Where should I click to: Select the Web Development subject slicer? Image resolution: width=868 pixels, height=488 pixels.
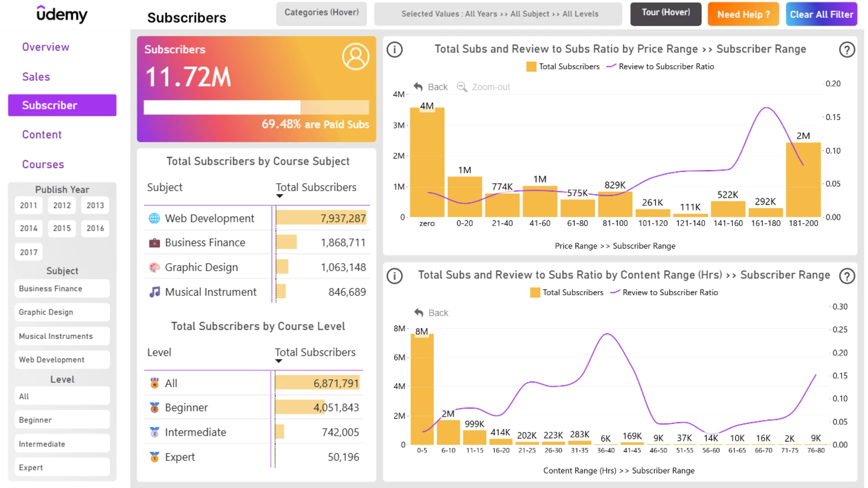[62, 360]
